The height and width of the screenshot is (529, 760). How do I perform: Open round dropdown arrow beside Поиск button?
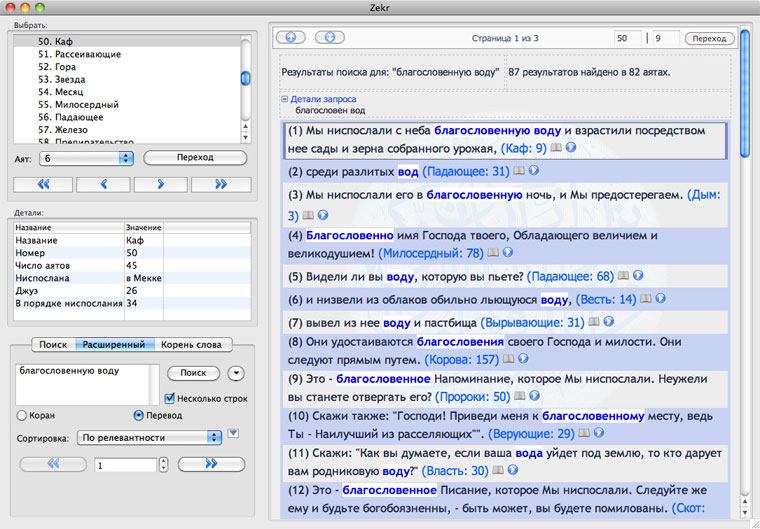[x=236, y=373]
